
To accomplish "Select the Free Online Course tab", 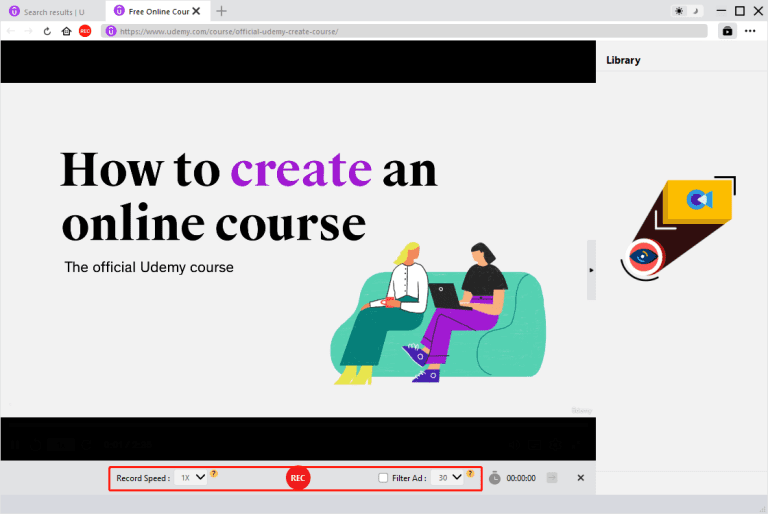I will pos(155,11).
